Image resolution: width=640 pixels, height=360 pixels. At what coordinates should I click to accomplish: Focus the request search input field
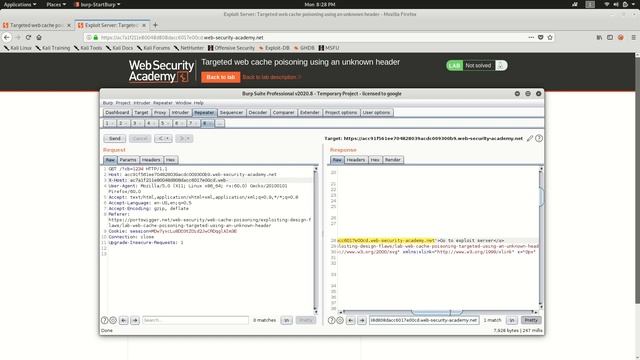click(196, 320)
